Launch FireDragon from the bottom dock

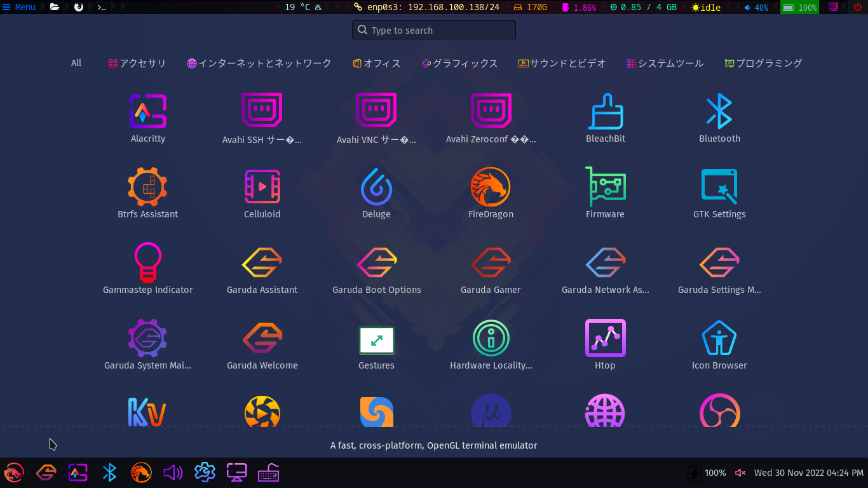tap(141, 473)
